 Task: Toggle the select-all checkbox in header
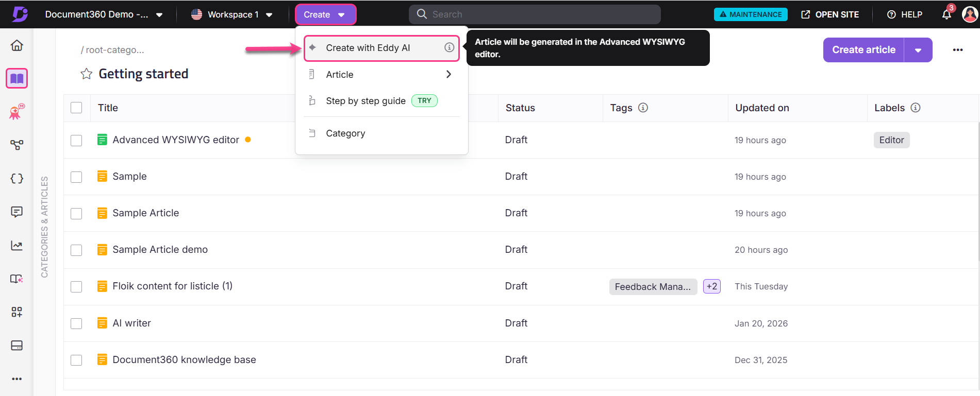pyautogui.click(x=76, y=108)
